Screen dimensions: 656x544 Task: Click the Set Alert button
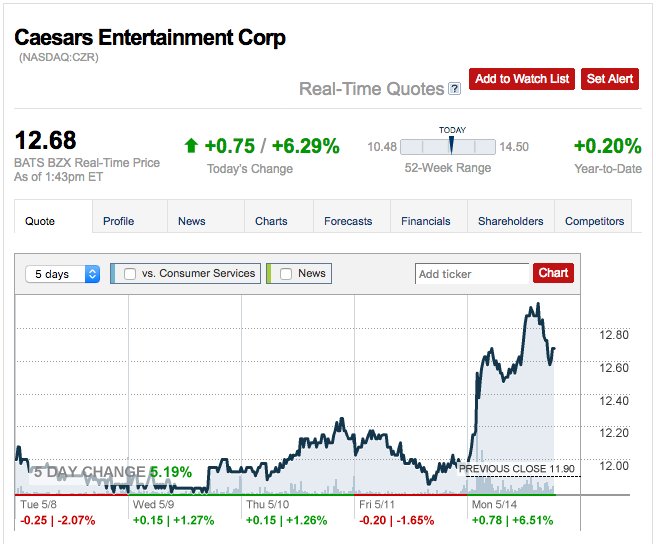tap(610, 79)
